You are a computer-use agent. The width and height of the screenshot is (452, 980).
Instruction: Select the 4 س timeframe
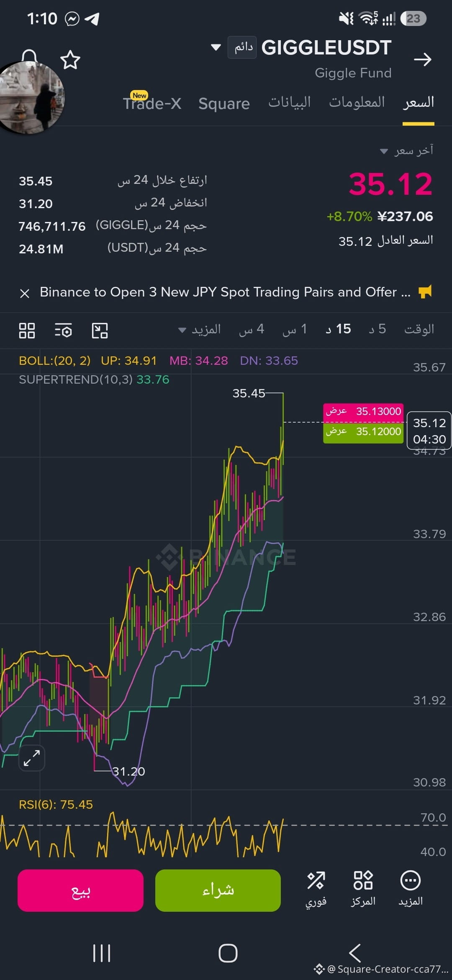[252, 329]
